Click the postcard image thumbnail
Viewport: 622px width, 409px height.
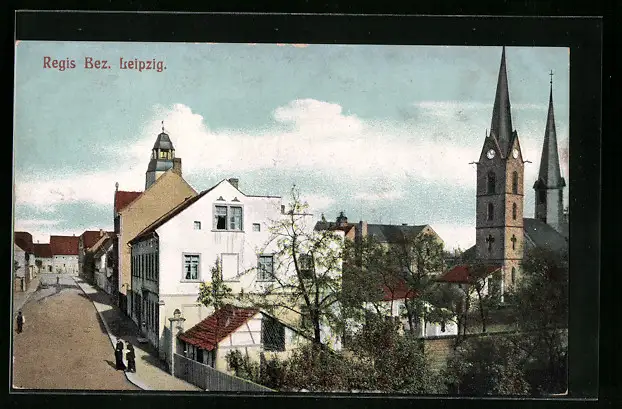coord(290,217)
